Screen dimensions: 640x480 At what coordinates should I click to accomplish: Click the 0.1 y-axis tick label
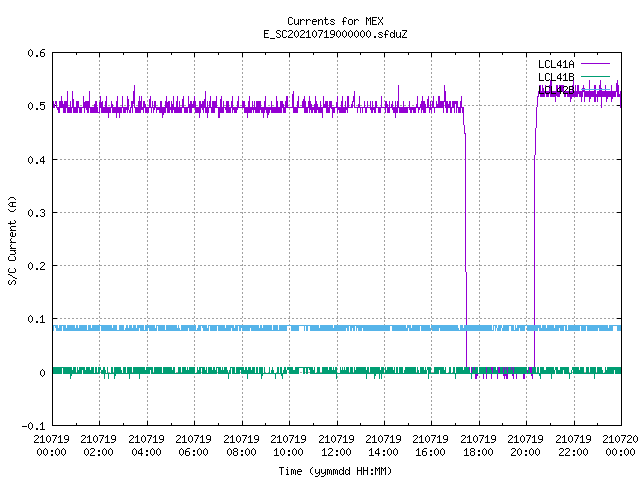[x=36, y=319]
